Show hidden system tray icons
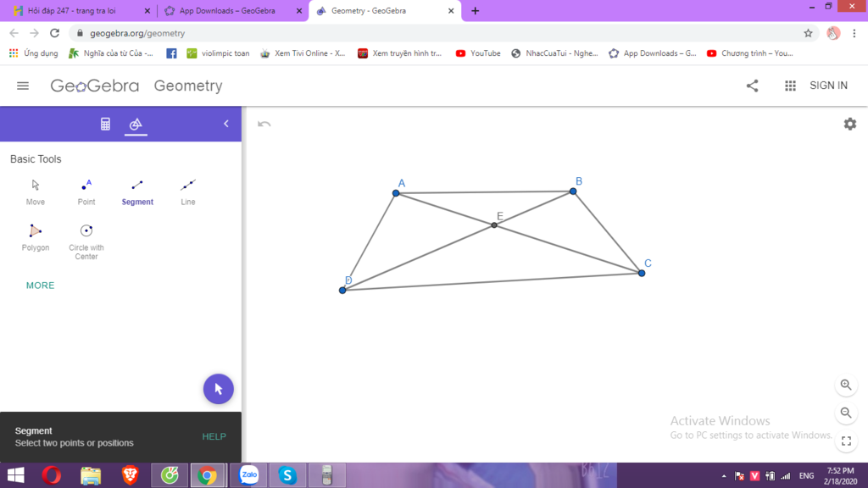 724,476
